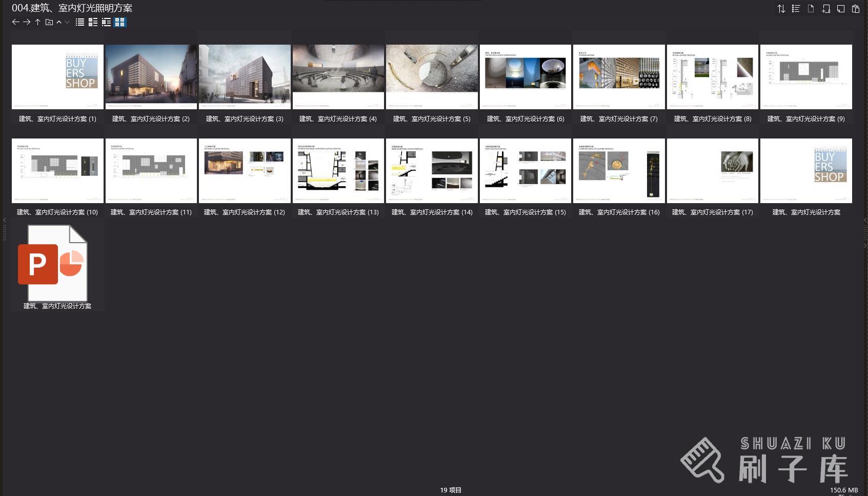
Task: Select thumbnail 建筑、室内灯光设计方案 (5)
Action: [432, 77]
